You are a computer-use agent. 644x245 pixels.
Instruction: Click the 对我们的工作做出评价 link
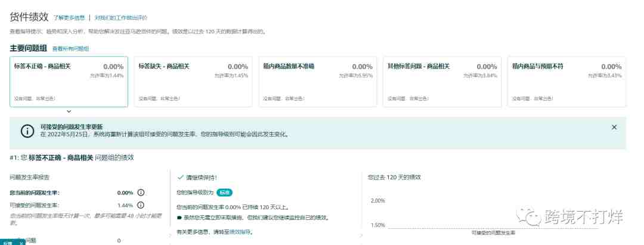coord(120,18)
